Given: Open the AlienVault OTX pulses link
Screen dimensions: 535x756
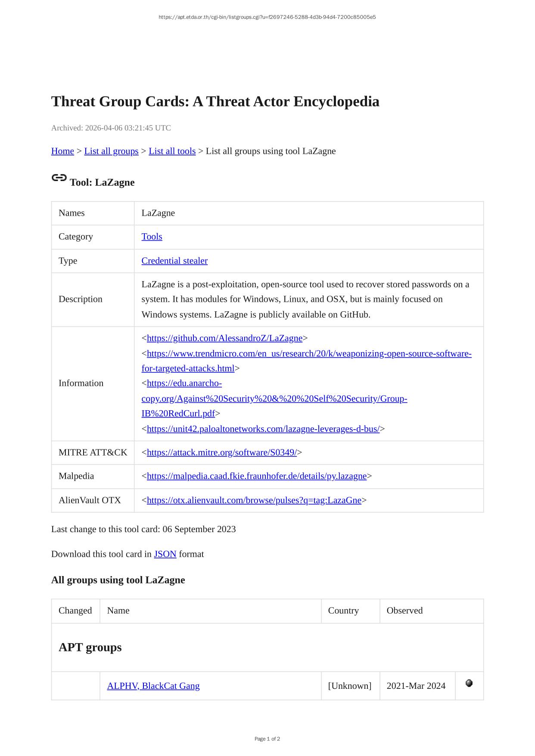Looking at the screenshot, I should [x=254, y=500].
